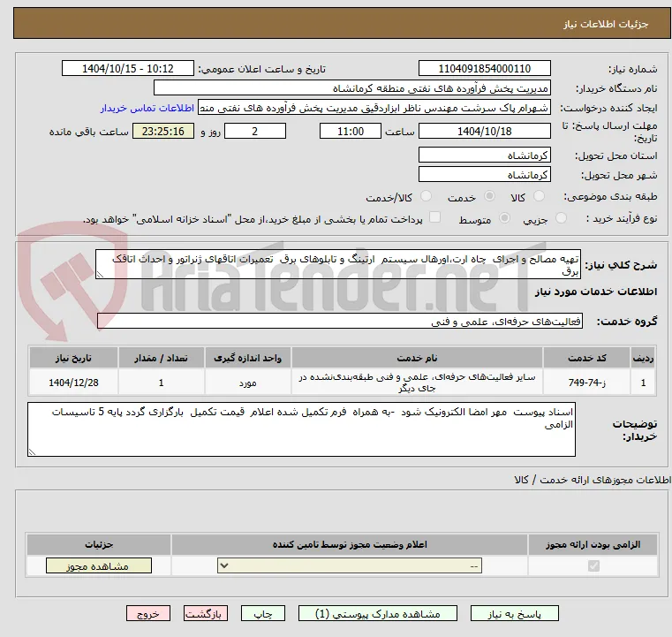
Task: Click the need date cell 1404/12/28
Action: coord(73,383)
